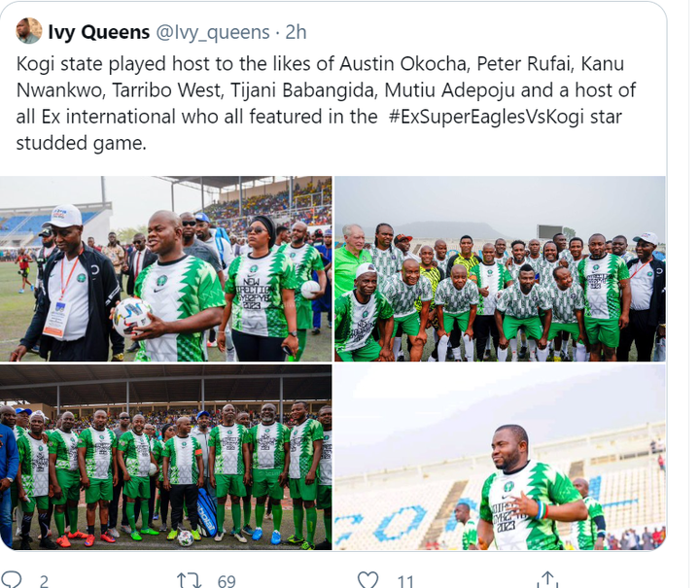Image resolution: width=700 pixels, height=588 pixels.
Task: Open group photo of ex-players posing
Action: click(500, 268)
